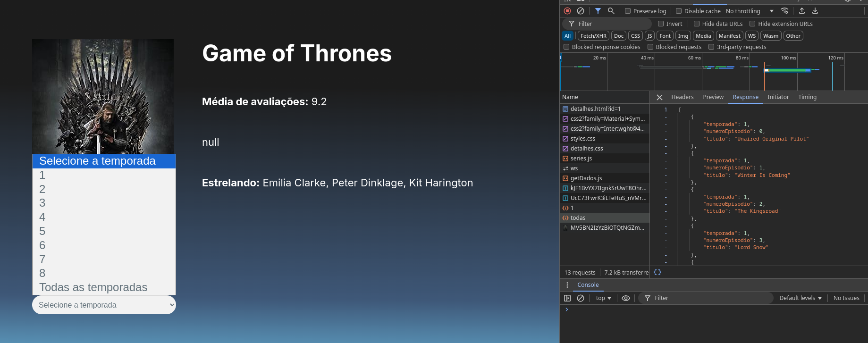
Task: Filter by WS requests
Action: (752, 36)
